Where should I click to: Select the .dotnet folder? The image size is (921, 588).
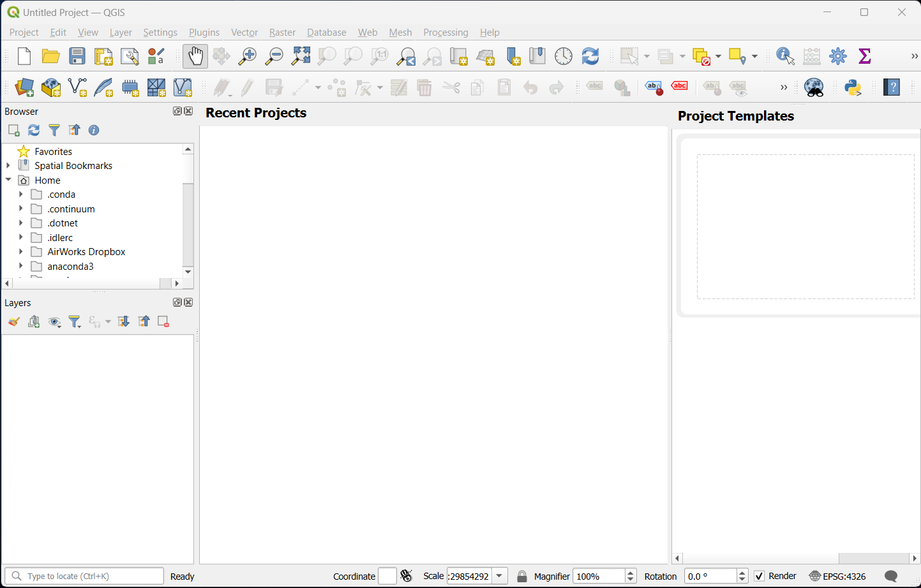pos(63,223)
